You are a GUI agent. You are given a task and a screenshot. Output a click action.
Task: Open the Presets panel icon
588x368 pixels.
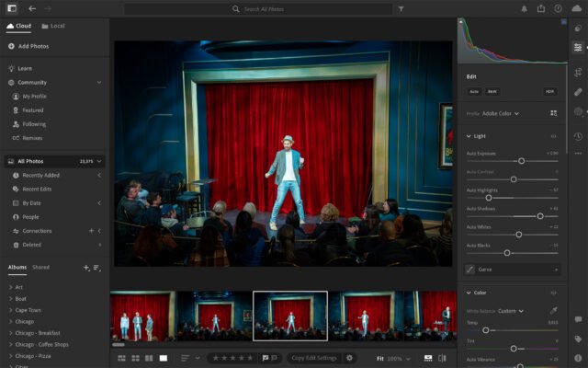pyautogui.click(x=578, y=29)
